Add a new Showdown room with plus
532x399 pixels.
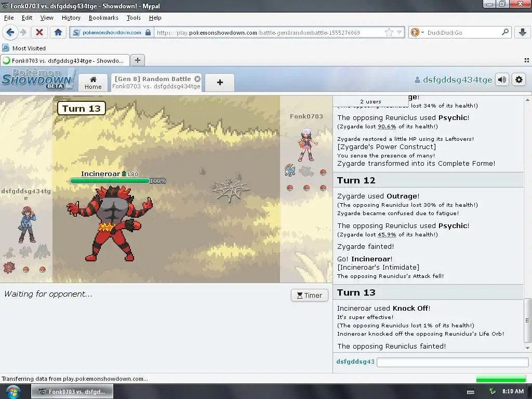coord(220,82)
